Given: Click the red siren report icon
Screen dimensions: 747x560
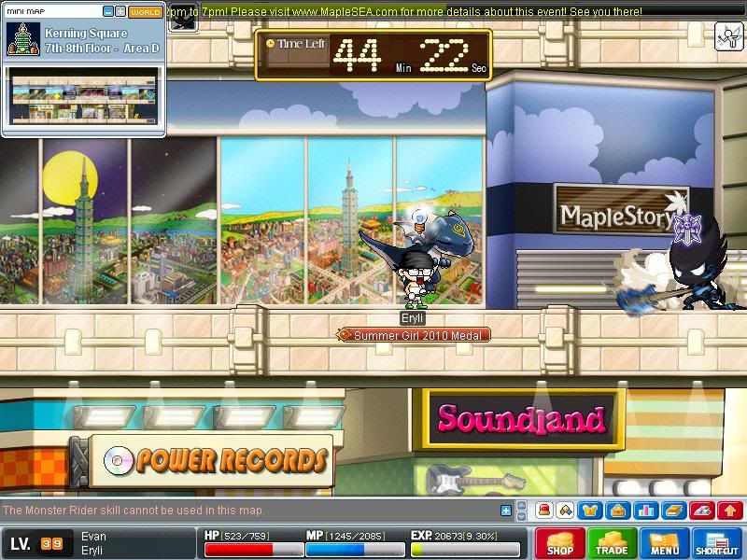Looking at the screenshot, I should [x=544, y=511].
